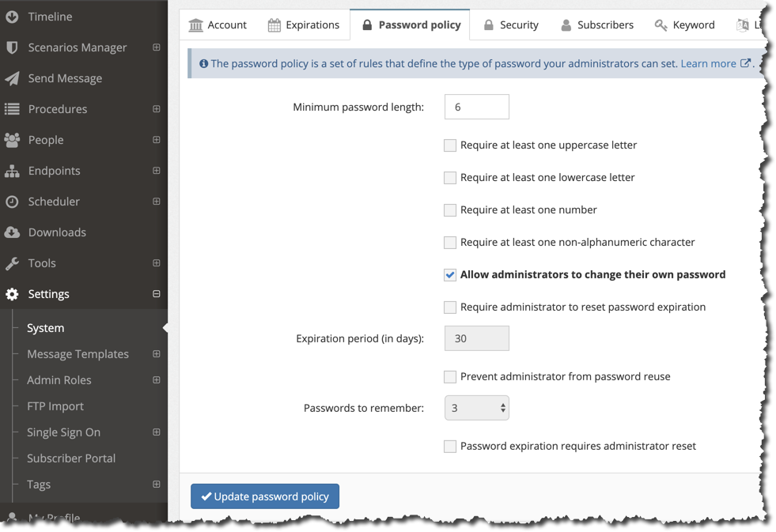Expand the Endpoints submenu

(x=157, y=171)
